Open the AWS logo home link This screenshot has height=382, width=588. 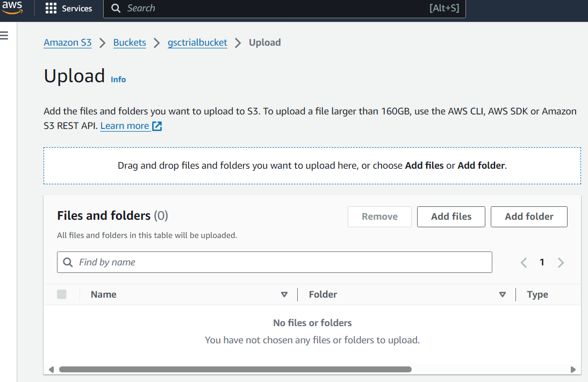click(12, 8)
